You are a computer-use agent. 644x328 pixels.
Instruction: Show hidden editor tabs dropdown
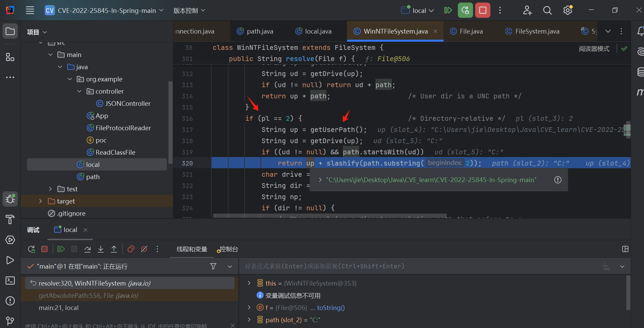click(x=608, y=31)
